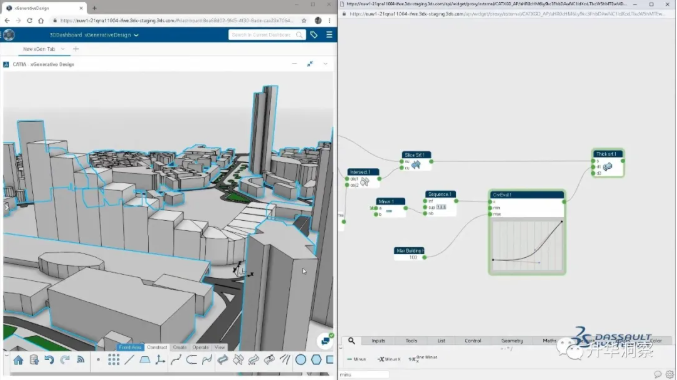Click the Home icon in bottom toolbar
This screenshot has width=677, height=380.
18,360
